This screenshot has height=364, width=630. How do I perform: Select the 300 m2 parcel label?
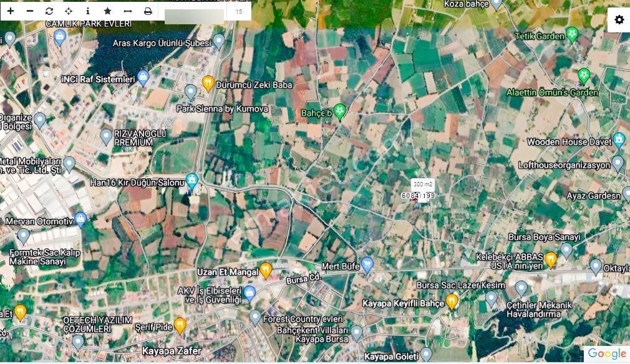click(423, 184)
